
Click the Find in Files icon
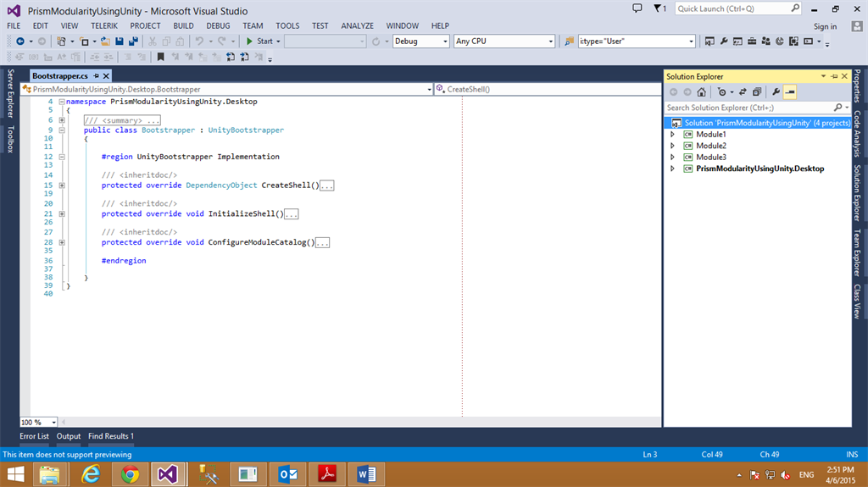569,42
